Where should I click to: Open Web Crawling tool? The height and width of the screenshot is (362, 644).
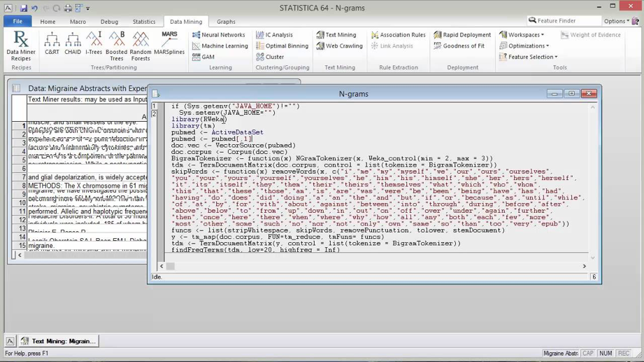340,46
